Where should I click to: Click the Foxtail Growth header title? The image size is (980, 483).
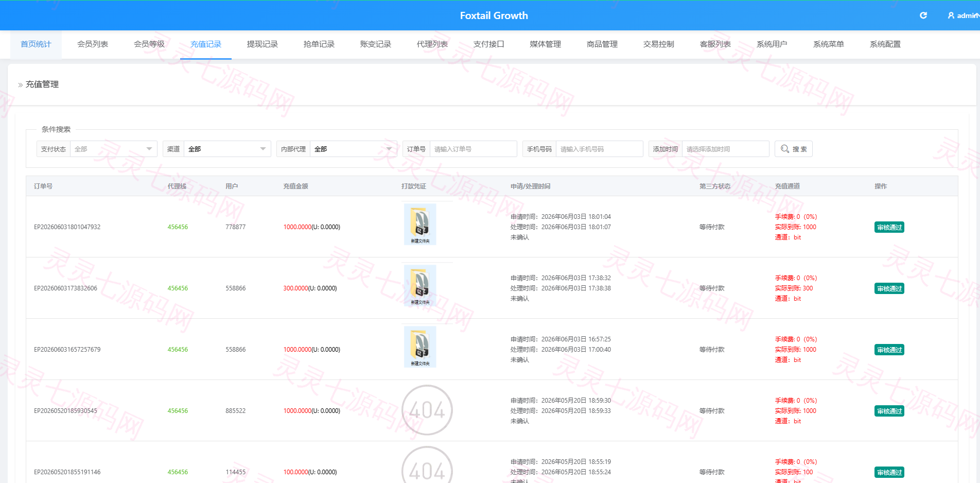click(x=494, y=15)
